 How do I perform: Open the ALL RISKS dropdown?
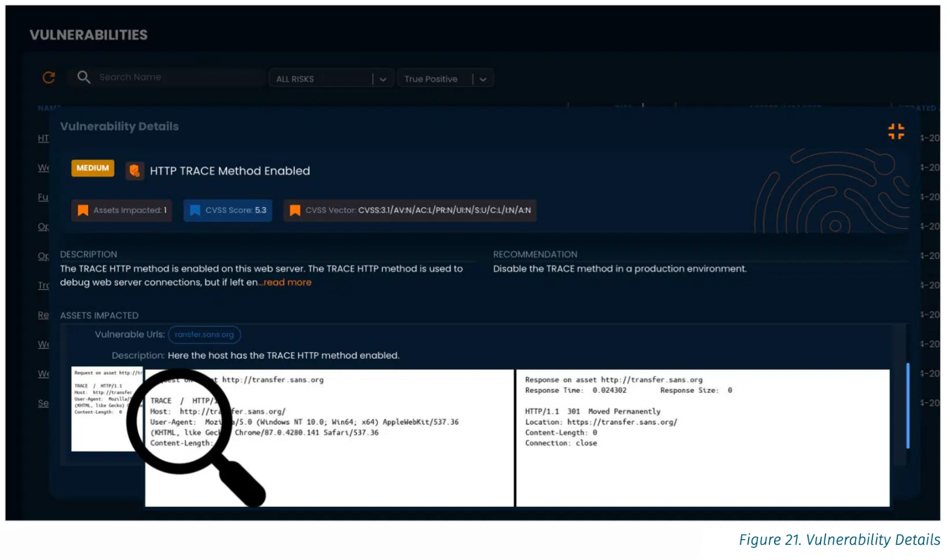pyautogui.click(x=331, y=79)
